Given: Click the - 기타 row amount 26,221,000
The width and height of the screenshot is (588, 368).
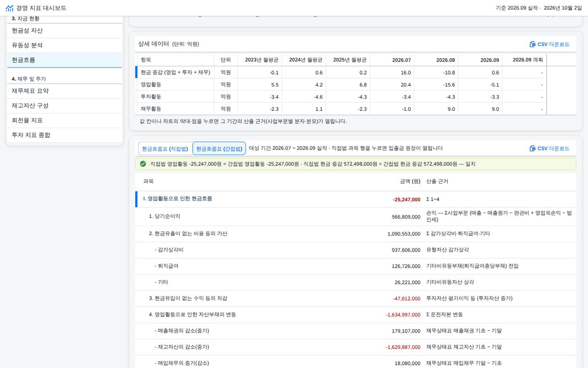Looking at the screenshot, I should pos(407,282).
